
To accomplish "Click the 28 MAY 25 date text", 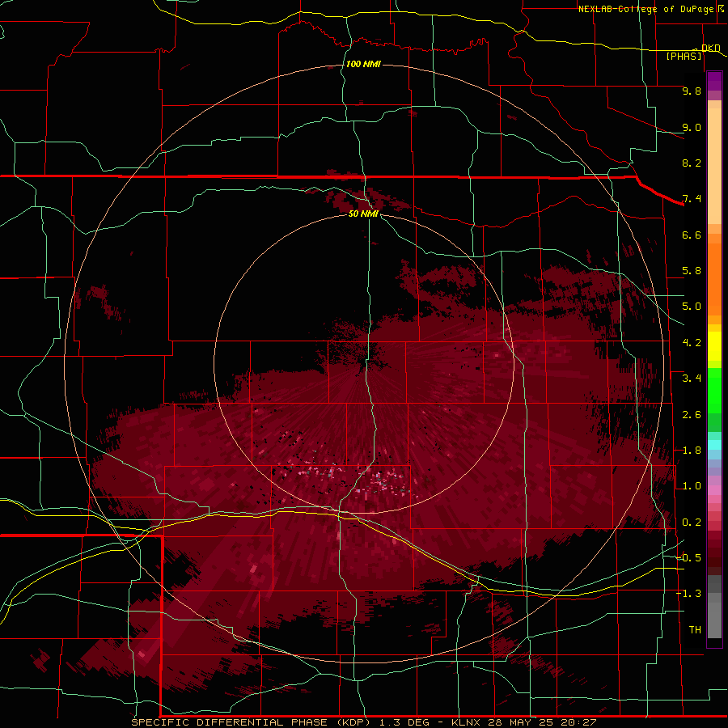I will click(x=519, y=722).
